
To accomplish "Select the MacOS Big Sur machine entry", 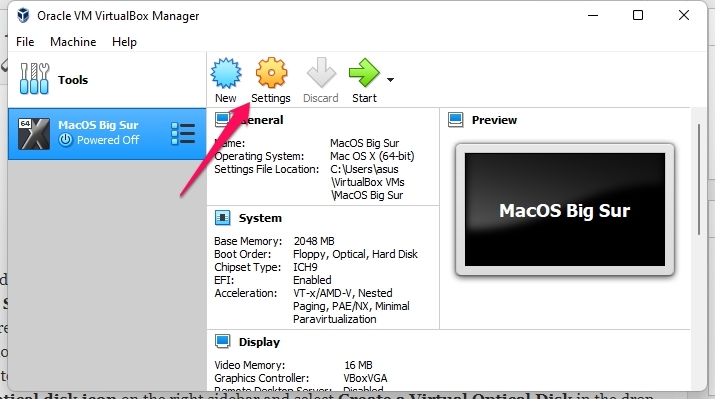I will pyautogui.click(x=107, y=134).
